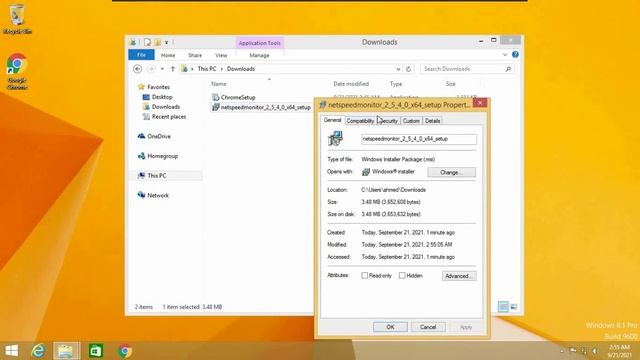The height and width of the screenshot is (360, 640).
Task: Click the netspeedmonitor setup file icon
Action: pos(216,107)
